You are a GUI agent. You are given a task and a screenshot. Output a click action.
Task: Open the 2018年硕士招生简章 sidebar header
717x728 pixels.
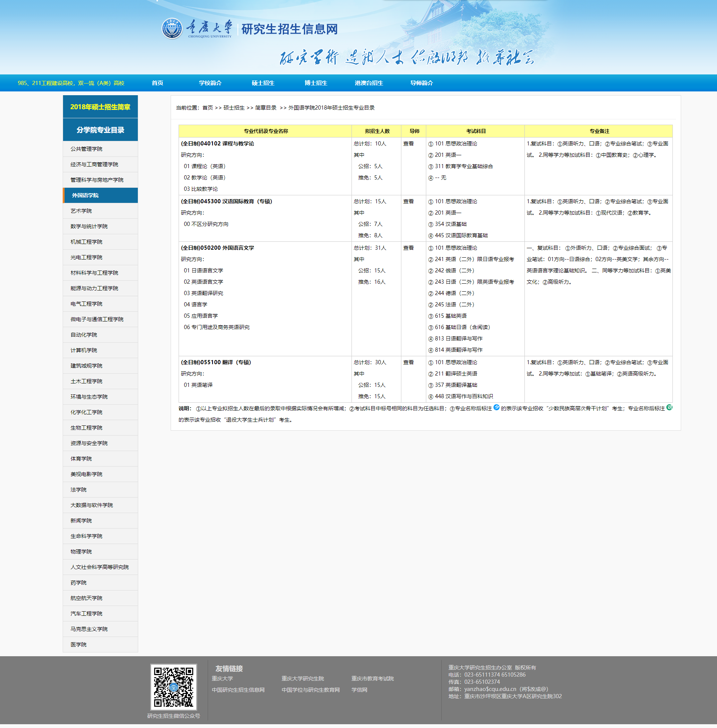pyautogui.click(x=100, y=107)
